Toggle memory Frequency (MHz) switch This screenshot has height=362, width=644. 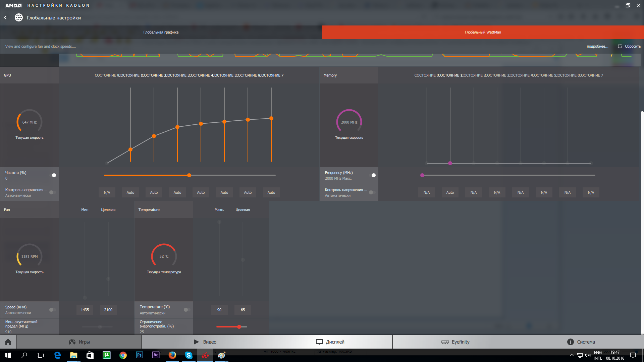372,175
